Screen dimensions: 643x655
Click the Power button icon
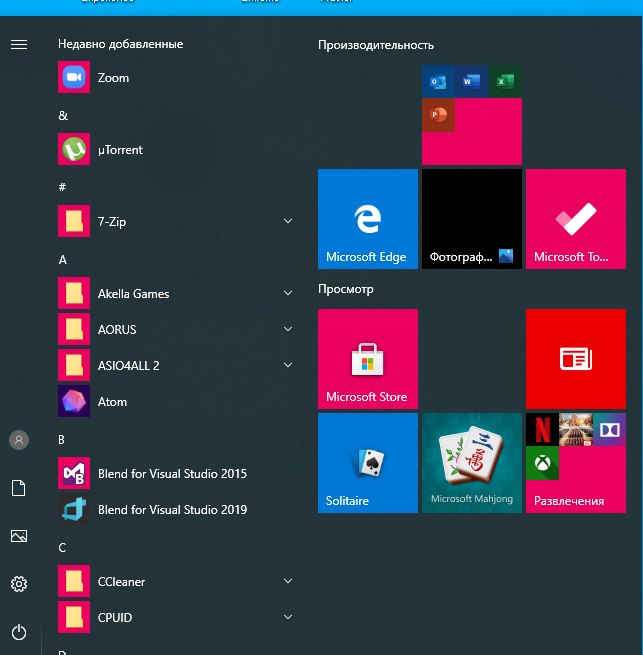click(x=19, y=632)
